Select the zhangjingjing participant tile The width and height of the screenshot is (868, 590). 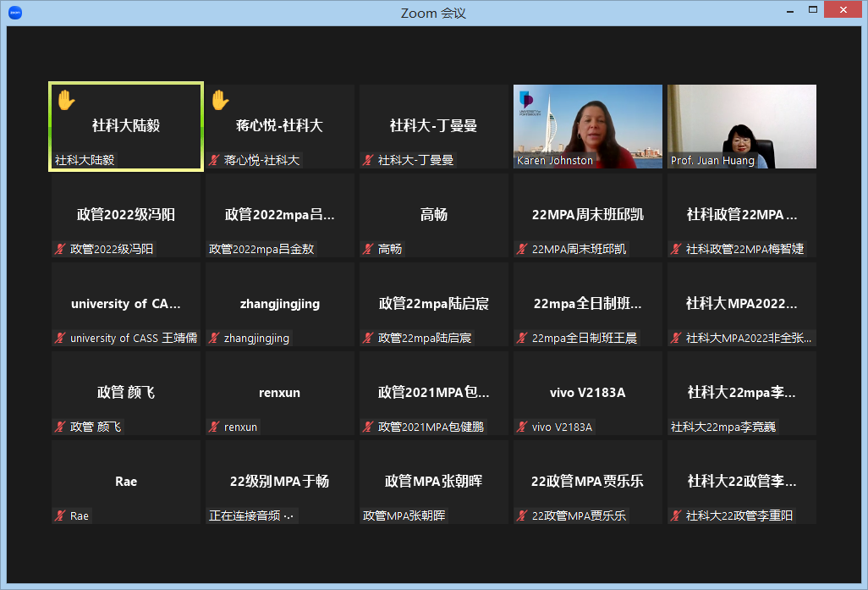click(x=280, y=304)
